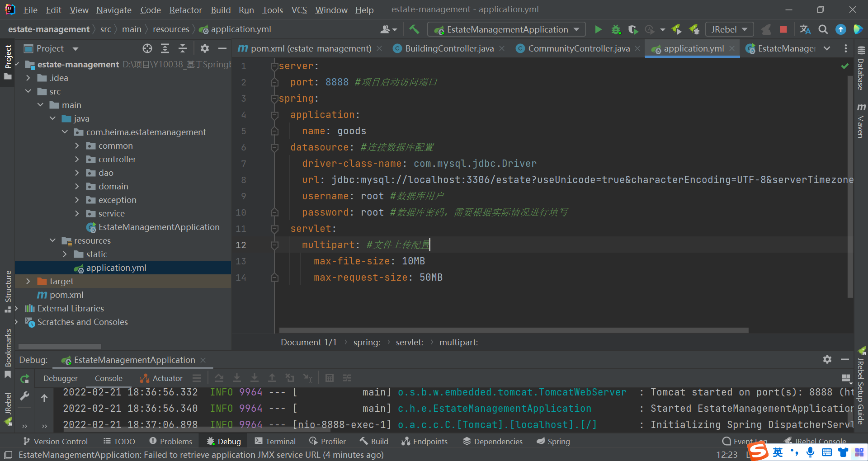Switch to Debugger tab

[x=61, y=378]
